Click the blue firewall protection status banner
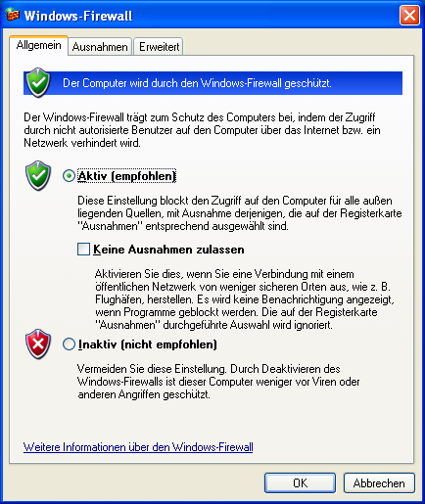The width and height of the screenshot is (425, 504). click(212, 83)
